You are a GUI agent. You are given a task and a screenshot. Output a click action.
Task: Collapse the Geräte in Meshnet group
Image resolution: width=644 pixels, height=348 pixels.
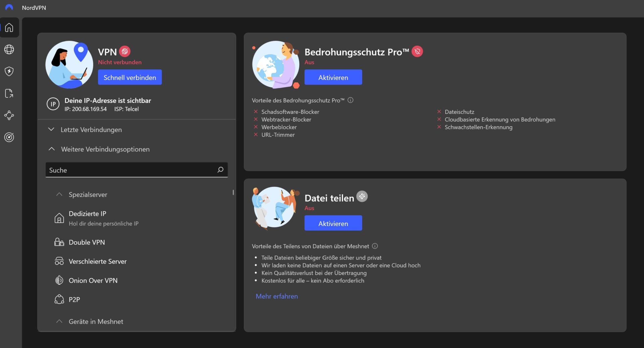59,322
